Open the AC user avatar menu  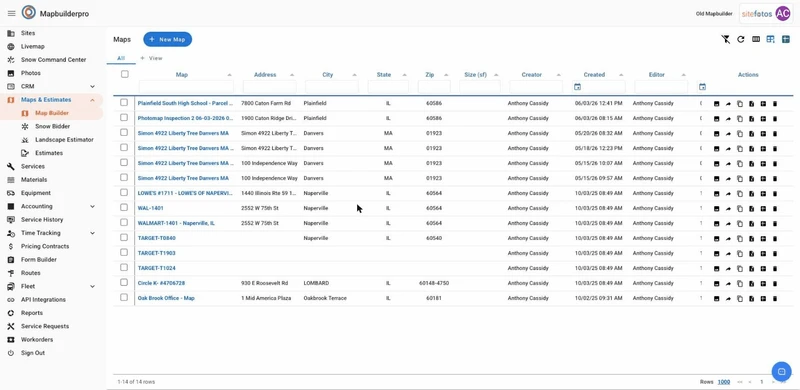point(782,14)
